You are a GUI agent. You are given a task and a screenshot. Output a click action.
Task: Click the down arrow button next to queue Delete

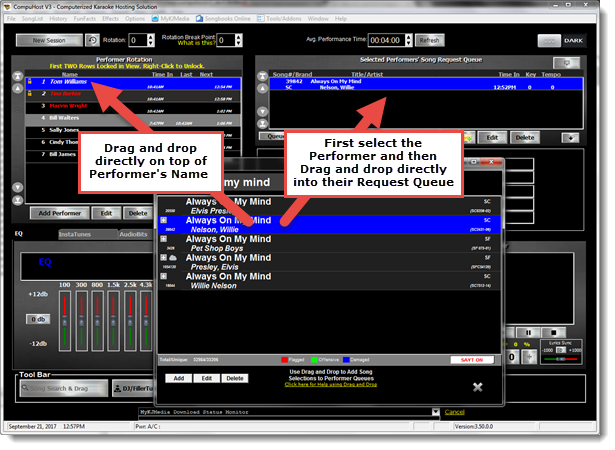tap(571, 137)
